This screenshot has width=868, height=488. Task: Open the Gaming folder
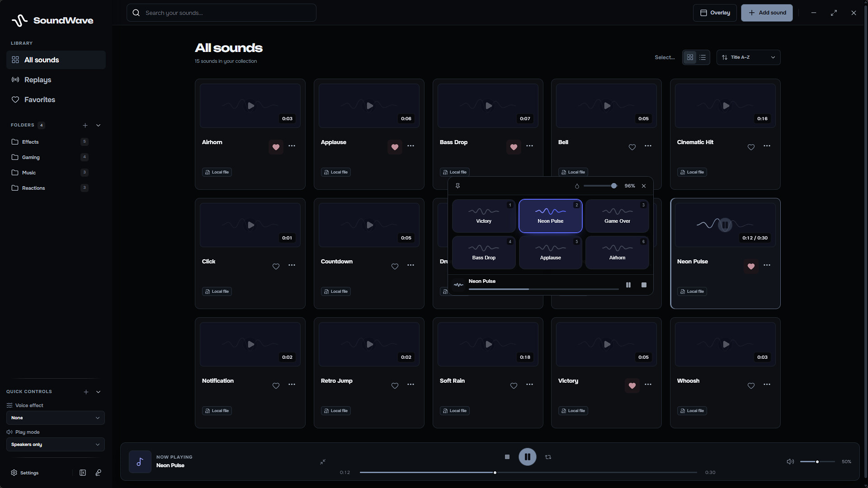point(50,157)
